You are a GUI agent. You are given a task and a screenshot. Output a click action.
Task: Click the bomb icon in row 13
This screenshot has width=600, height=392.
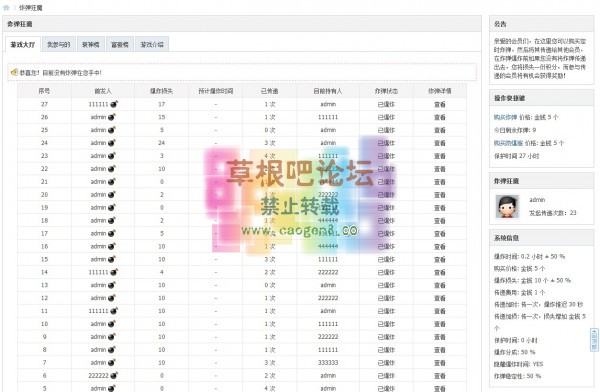[x=111, y=285]
